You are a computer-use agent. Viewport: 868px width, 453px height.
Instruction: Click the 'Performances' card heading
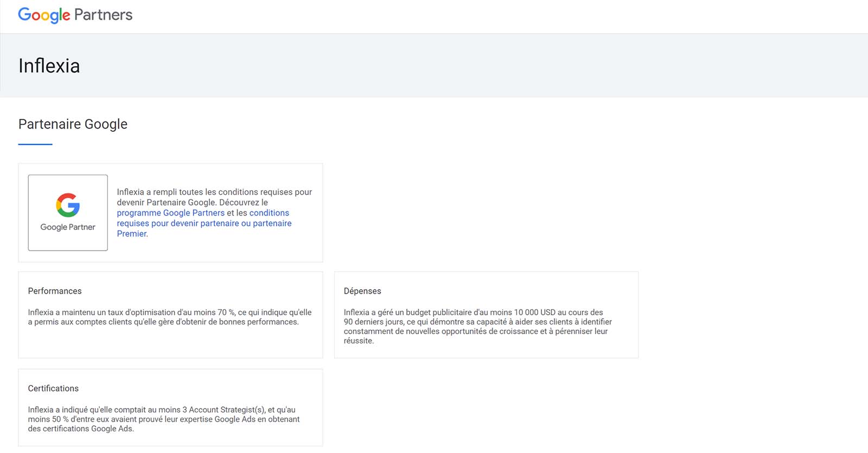[55, 291]
